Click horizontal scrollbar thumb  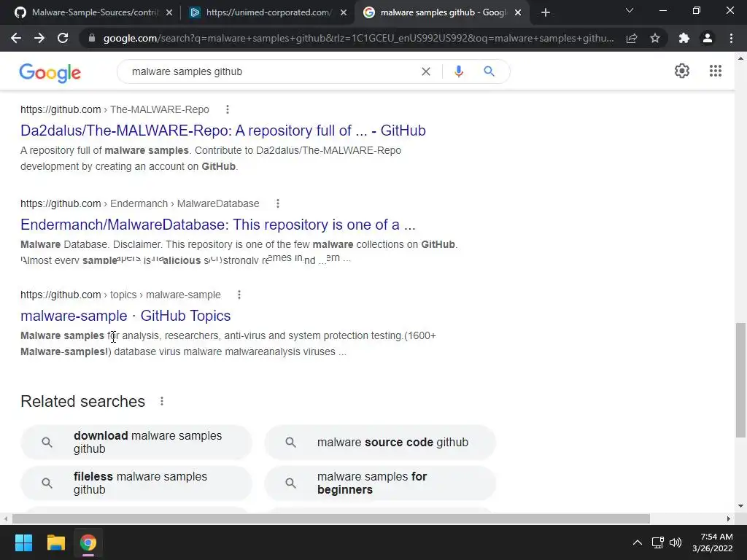[x=330, y=518]
